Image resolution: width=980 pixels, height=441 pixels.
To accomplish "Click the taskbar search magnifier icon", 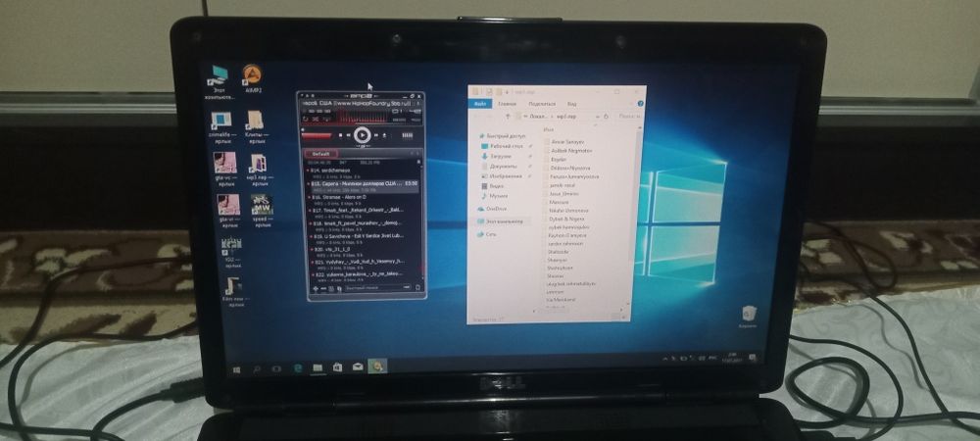I will pos(256,369).
